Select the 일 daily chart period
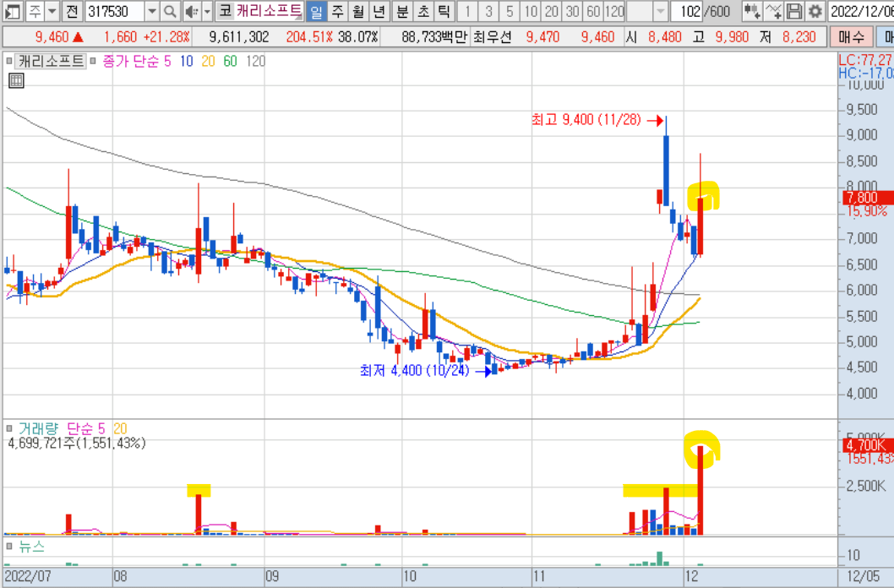This screenshot has height=588, width=894. [316, 11]
